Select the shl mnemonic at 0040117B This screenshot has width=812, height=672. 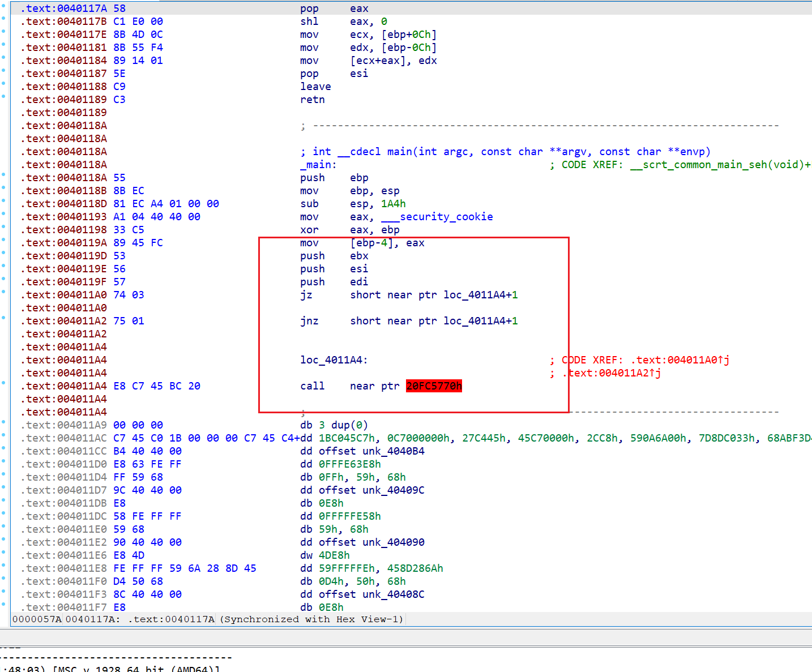pyautogui.click(x=309, y=22)
